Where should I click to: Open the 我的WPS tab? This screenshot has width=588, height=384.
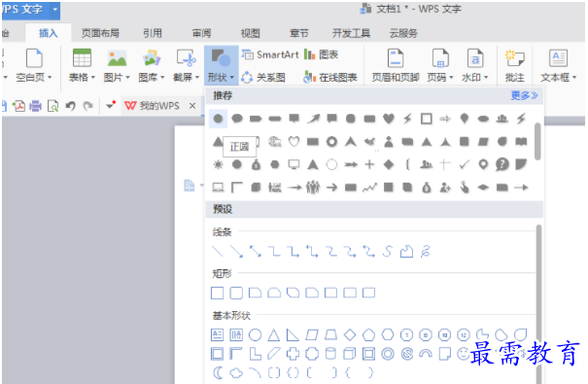[x=153, y=106]
